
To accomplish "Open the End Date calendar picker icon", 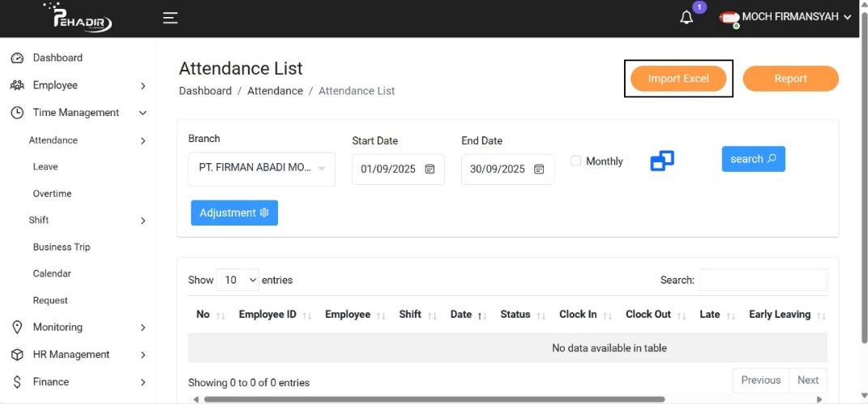I will click(539, 170).
